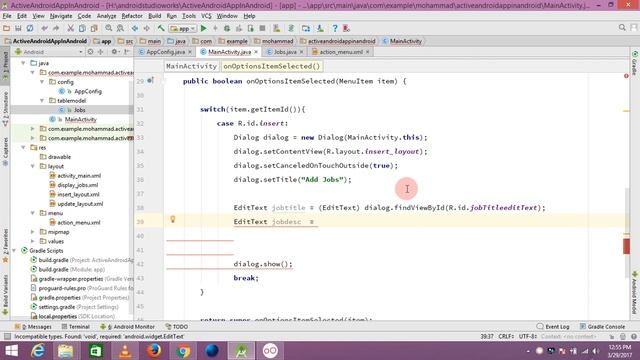Open Chrome from the Windows taskbar
640x360 pixels.
[183, 351]
